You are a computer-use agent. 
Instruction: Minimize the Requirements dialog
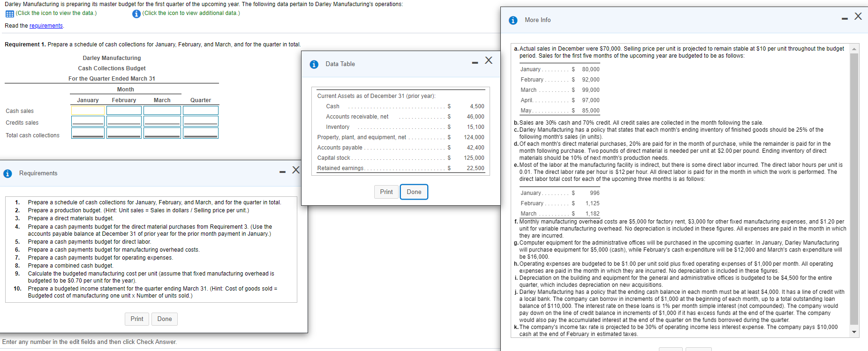pos(282,172)
